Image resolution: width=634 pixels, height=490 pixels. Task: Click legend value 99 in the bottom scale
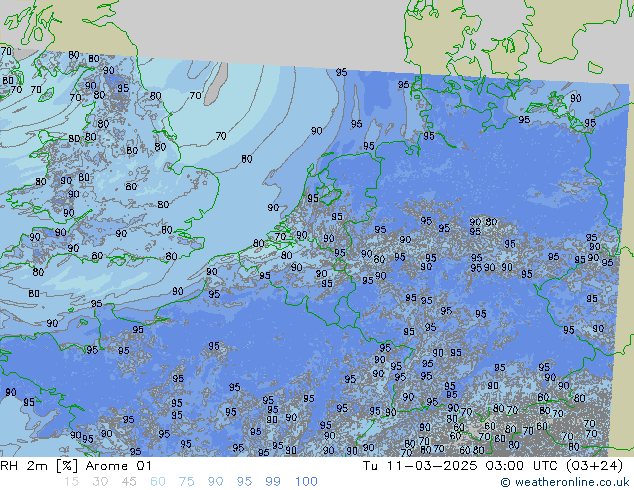pyautogui.click(x=273, y=482)
